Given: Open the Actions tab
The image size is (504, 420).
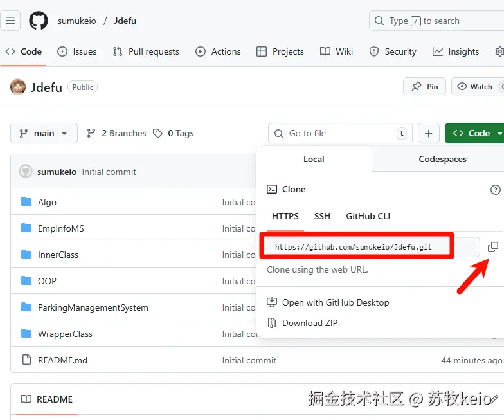Looking at the screenshot, I should pyautogui.click(x=218, y=51).
